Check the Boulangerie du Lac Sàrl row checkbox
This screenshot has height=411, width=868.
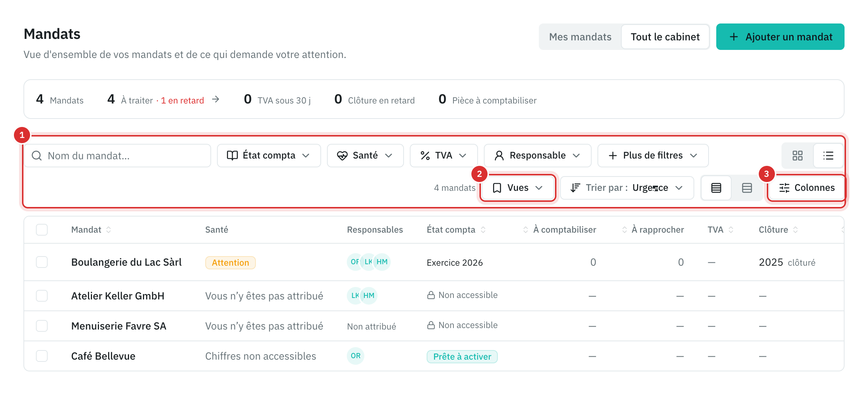click(42, 262)
